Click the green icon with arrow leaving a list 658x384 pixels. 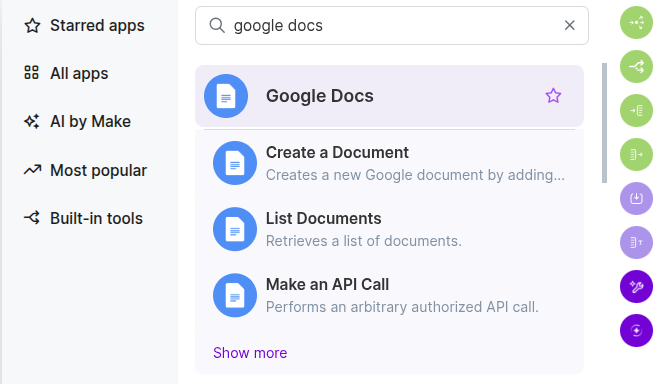637,154
